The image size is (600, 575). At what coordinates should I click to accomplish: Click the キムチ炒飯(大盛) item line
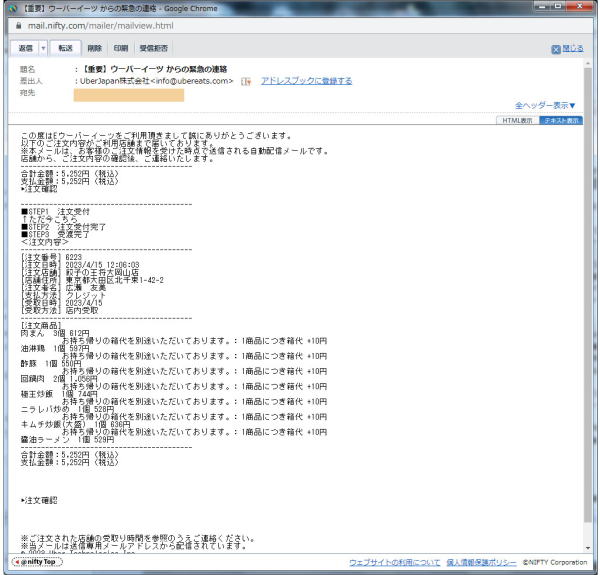75,424
